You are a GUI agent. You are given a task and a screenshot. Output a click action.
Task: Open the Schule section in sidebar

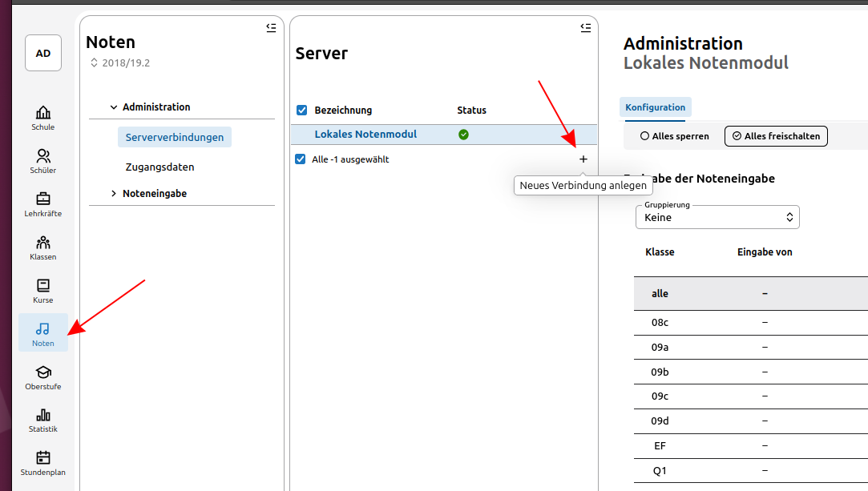[43, 117]
